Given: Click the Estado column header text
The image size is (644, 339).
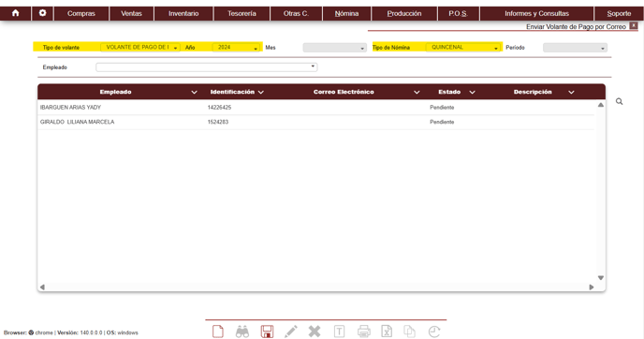Looking at the screenshot, I should point(449,92).
